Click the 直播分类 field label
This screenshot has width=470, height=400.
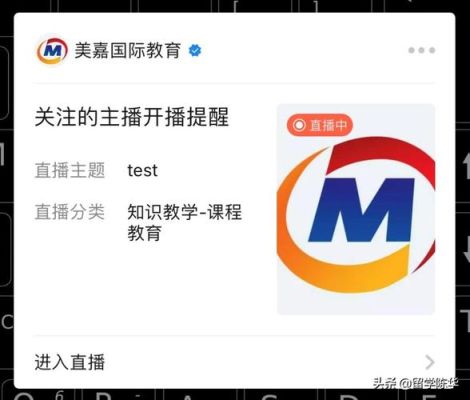click(70, 212)
